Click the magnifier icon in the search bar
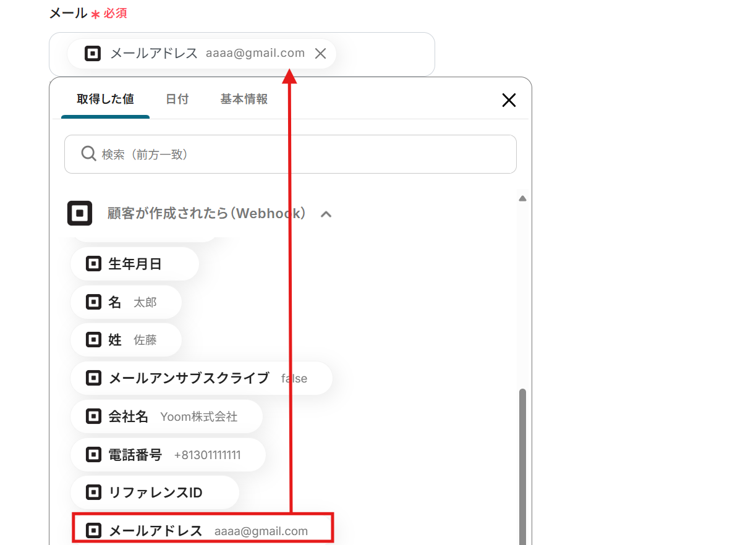The image size is (756, 545). (x=88, y=153)
